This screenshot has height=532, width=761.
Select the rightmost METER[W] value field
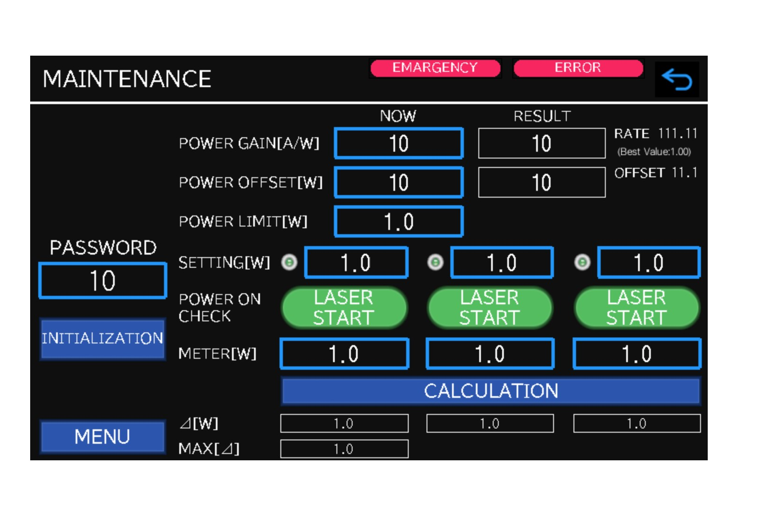pyautogui.click(x=637, y=354)
